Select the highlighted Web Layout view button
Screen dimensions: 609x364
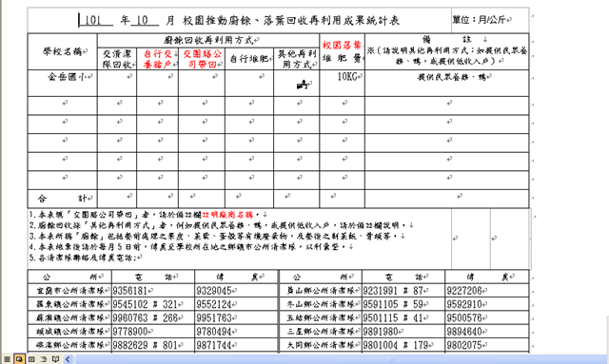coord(19,359)
